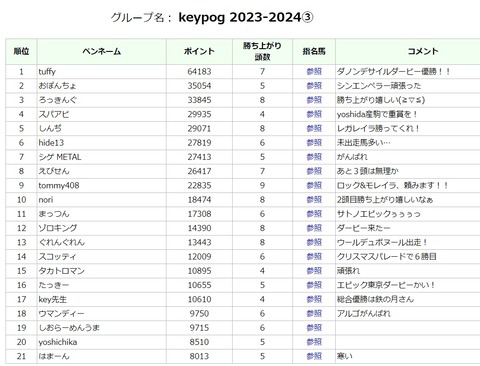480x366 pixels.
Task: Open 参照 link in ろっきんぐ's row
Action: pos(314,100)
